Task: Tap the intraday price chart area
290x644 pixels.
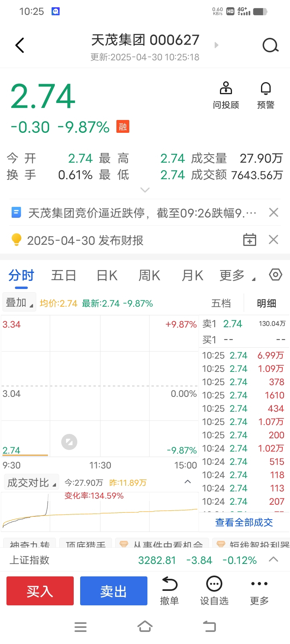Action: (x=99, y=386)
